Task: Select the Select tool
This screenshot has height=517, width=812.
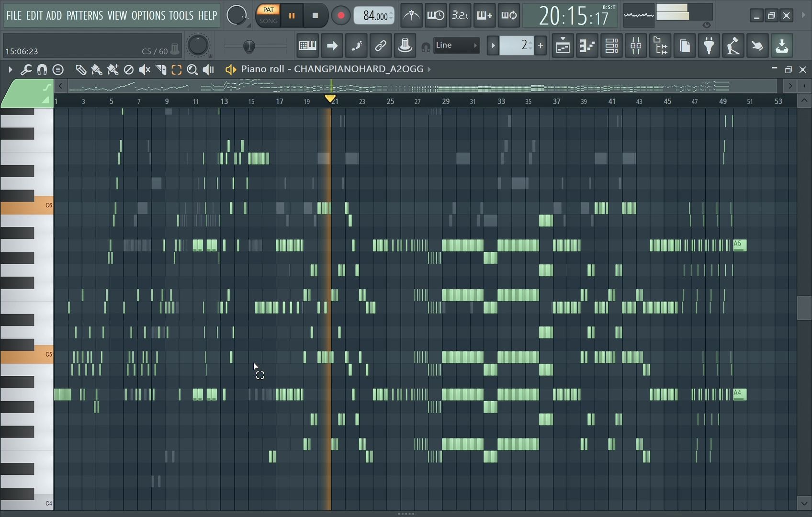Action: (177, 70)
